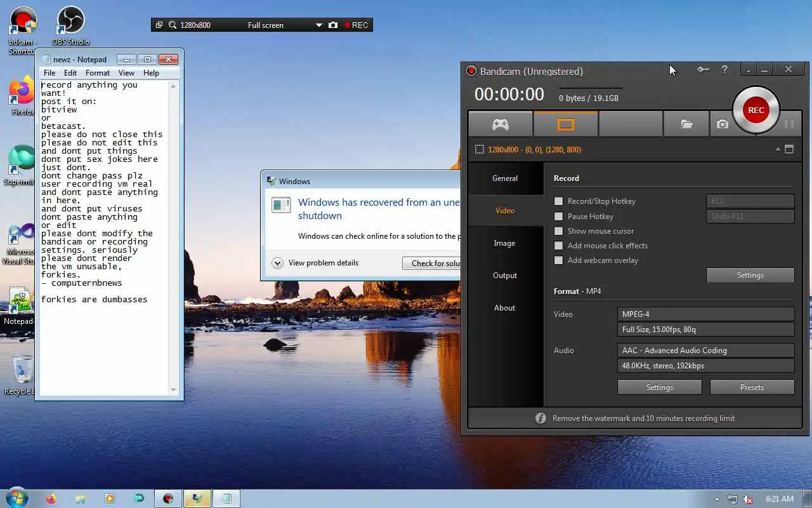Select the game recording mode gamepad icon

click(x=501, y=124)
